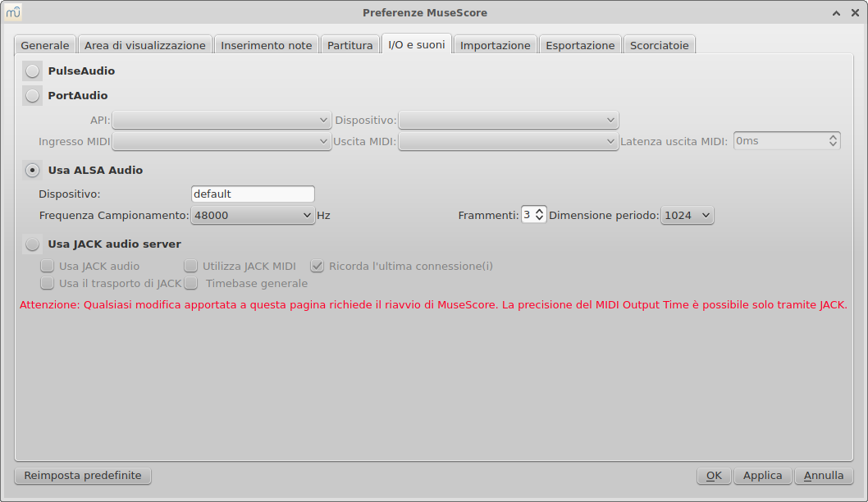Viewport: 868px width, 502px height.
Task: Open the Uscita MIDI dropdown
Action: click(x=508, y=142)
